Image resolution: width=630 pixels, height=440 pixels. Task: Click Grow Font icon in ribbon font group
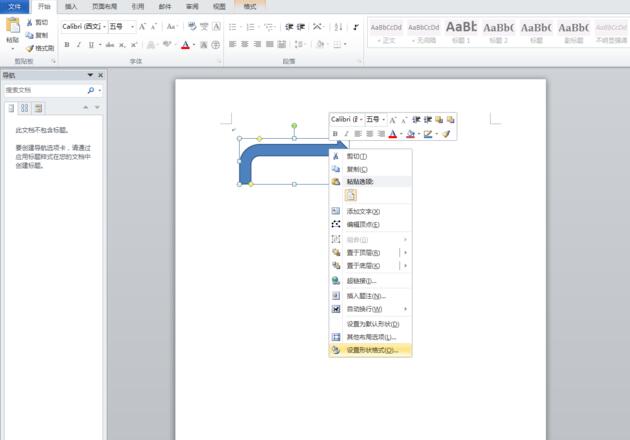pos(142,27)
